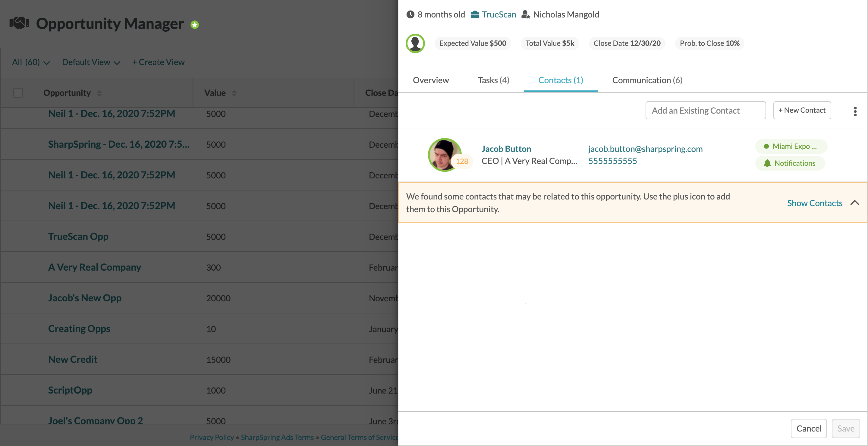Open the TrueScan account link

499,14
